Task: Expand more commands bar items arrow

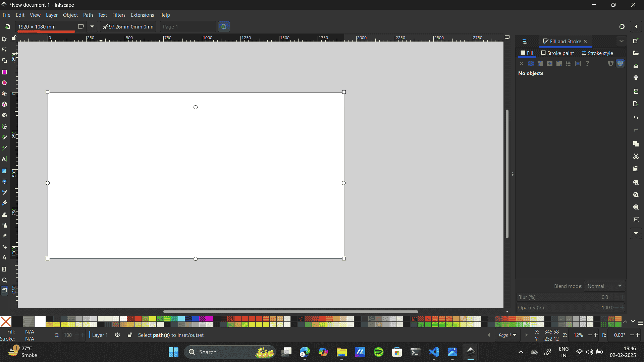Action: (636, 233)
